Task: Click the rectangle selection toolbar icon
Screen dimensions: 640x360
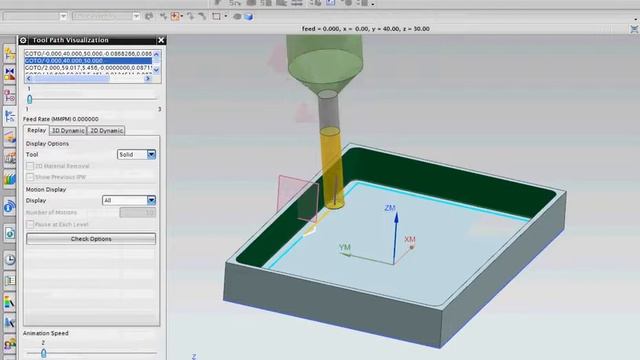Action: (216, 16)
